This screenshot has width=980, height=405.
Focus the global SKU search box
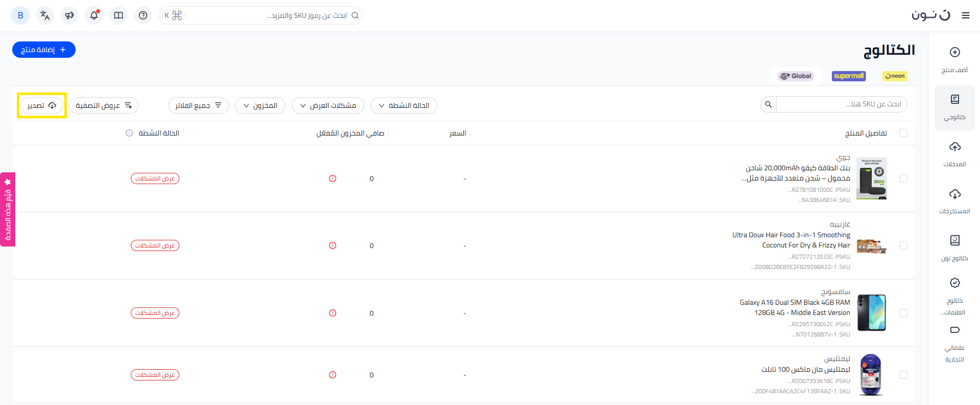pyautogui.click(x=261, y=15)
